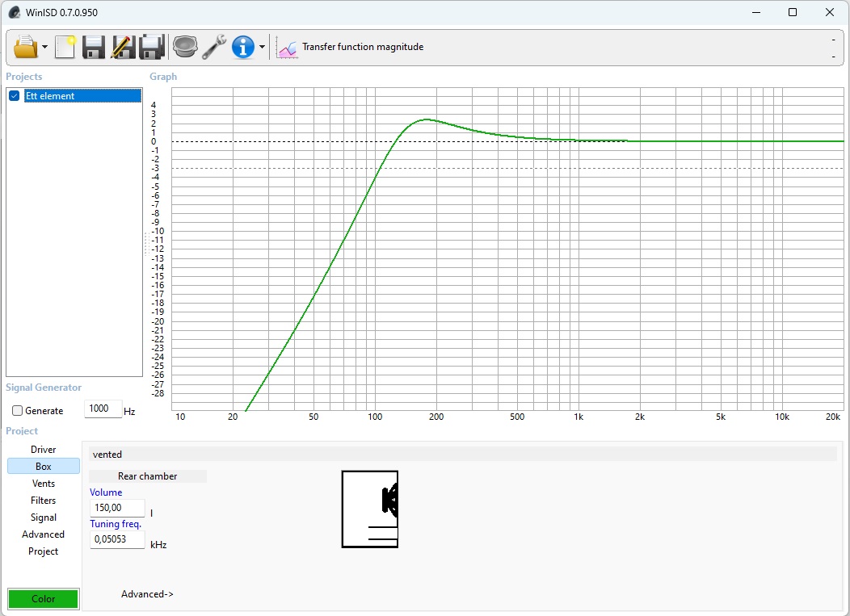Switch to the Vents tab
This screenshot has height=616, width=850.
coord(44,484)
